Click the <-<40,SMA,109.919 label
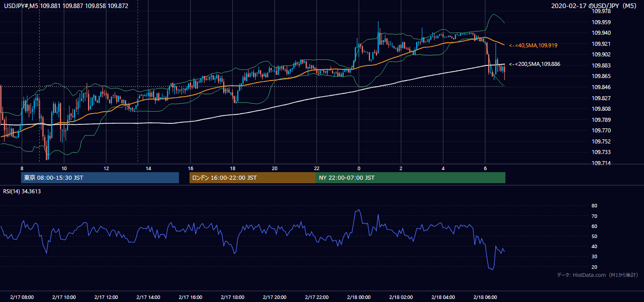This screenshot has width=644, height=302. tap(533, 45)
